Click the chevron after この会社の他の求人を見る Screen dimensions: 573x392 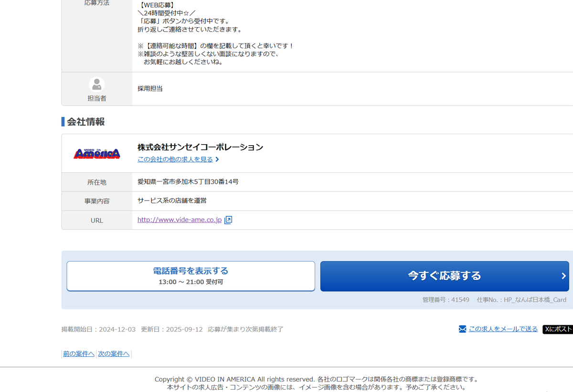(x=217, y=159)
